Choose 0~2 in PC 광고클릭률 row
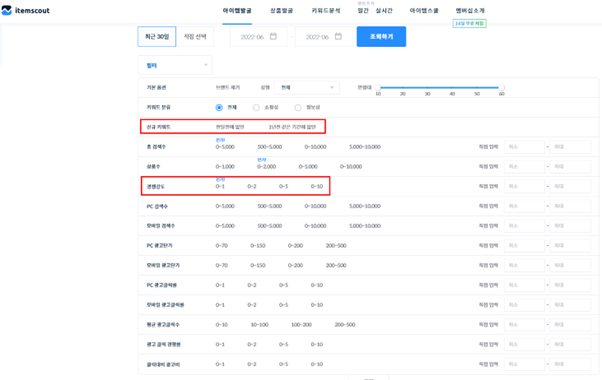The width and height of the screenshot is (602, 380). click(x=252, y=285)
